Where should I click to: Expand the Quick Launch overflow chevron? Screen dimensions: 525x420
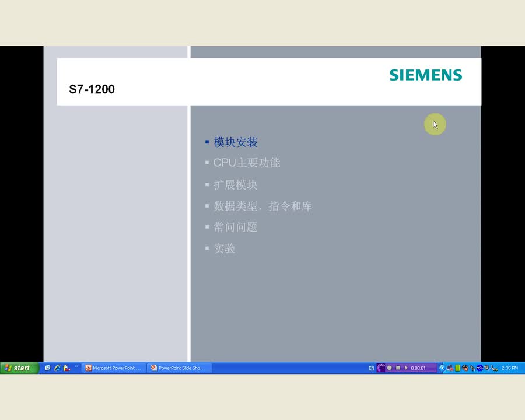76,366
